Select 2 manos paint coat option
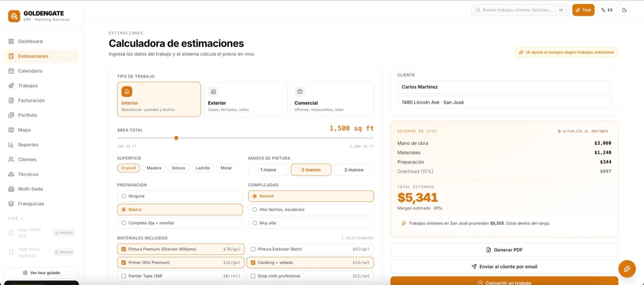 pyautogui.click(x=311, y=170)
